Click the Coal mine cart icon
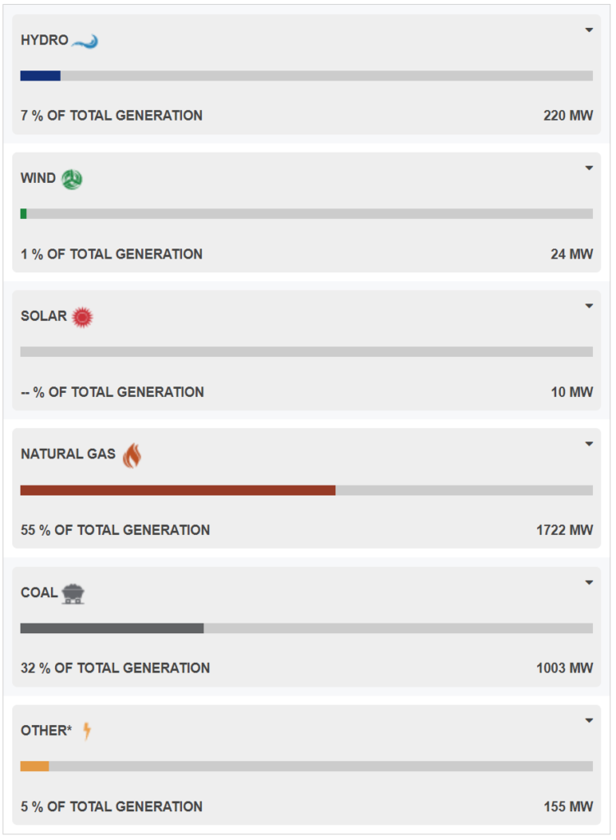Image resolution: width=616 pixels, height=840 pixels. [73, 594]
